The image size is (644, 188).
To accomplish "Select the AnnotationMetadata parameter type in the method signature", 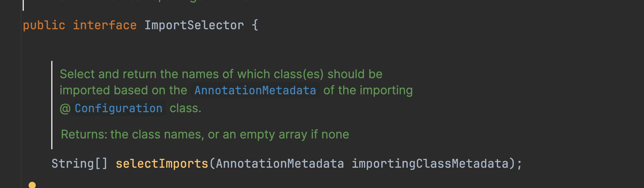I will tap(280, 164).
